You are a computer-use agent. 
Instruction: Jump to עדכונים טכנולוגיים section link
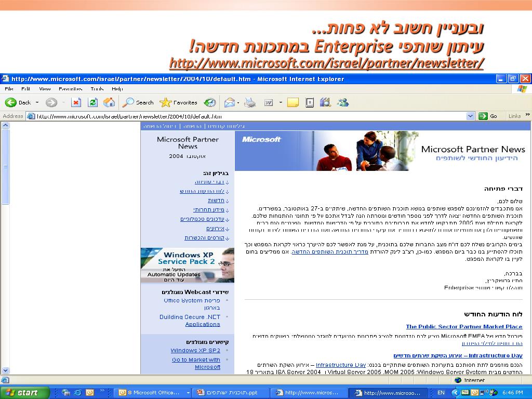pos(202,219)
